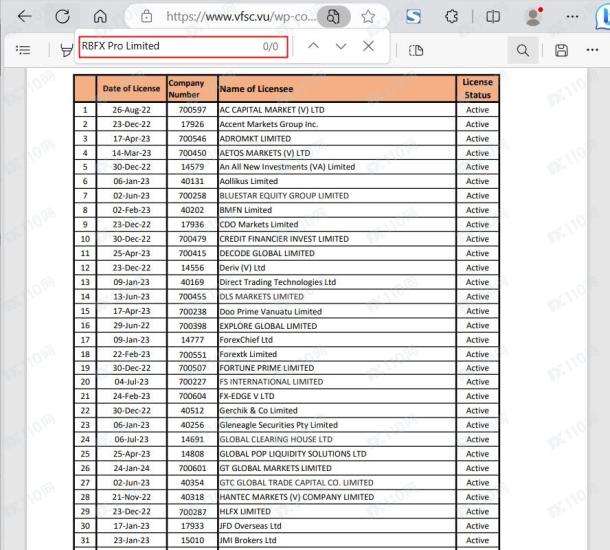Click the Date of License header
The height and width of the screenshot is (550, 610).
pos(131,89)
